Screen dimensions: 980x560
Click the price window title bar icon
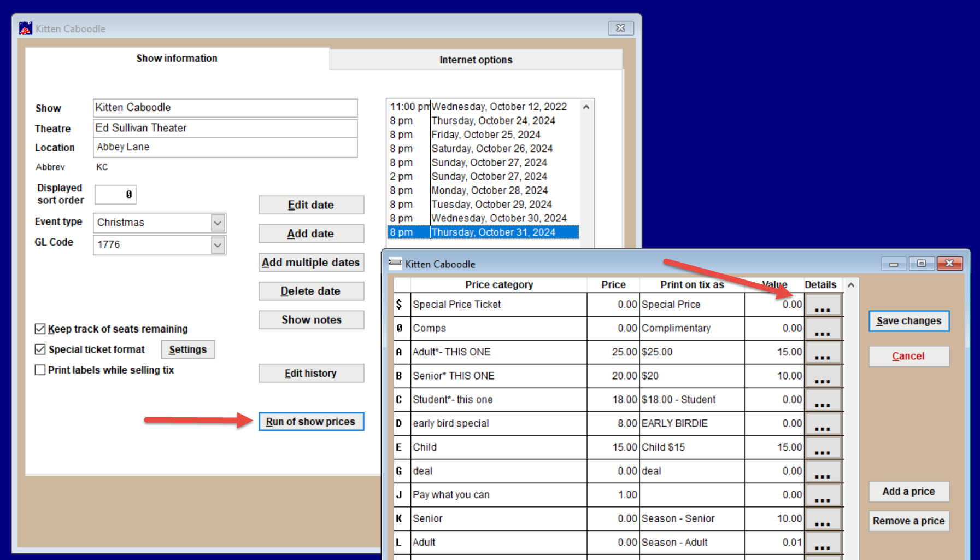395,264
